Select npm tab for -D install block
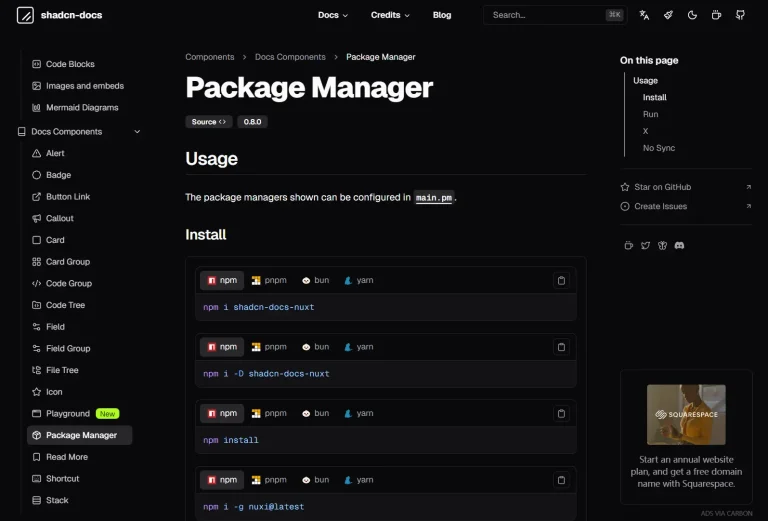 [222, 347]
